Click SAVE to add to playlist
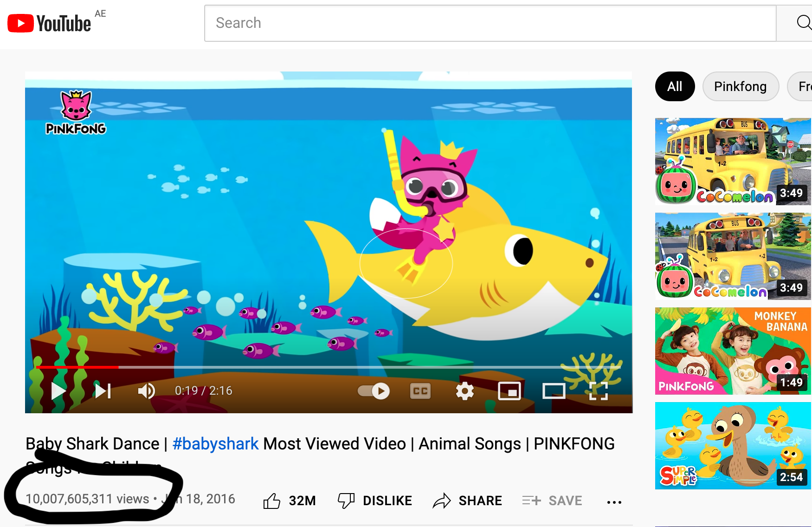This screenshot has width=812, height=527. [552, 501]
